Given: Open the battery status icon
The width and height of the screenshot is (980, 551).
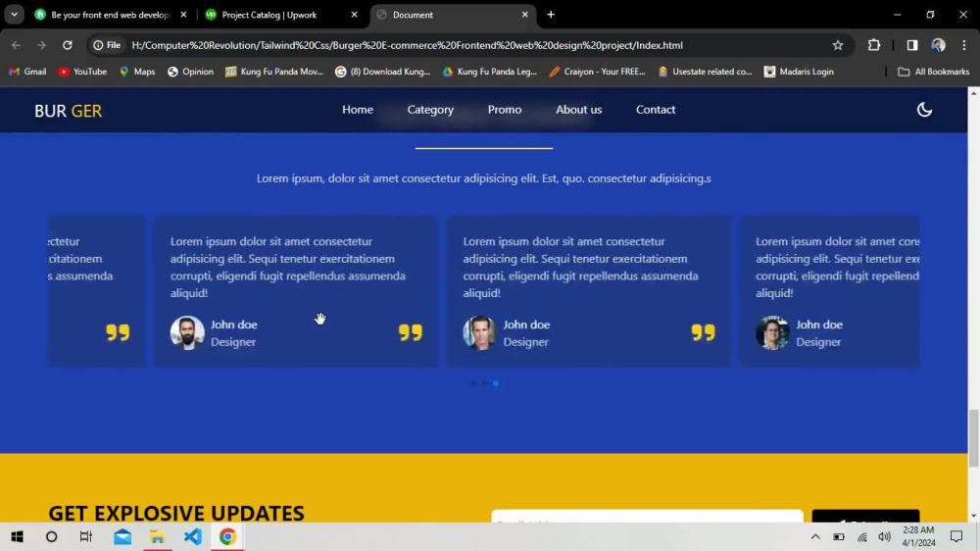Looking at the screenshot, I should pyautogui.click(x=839, y=536).
